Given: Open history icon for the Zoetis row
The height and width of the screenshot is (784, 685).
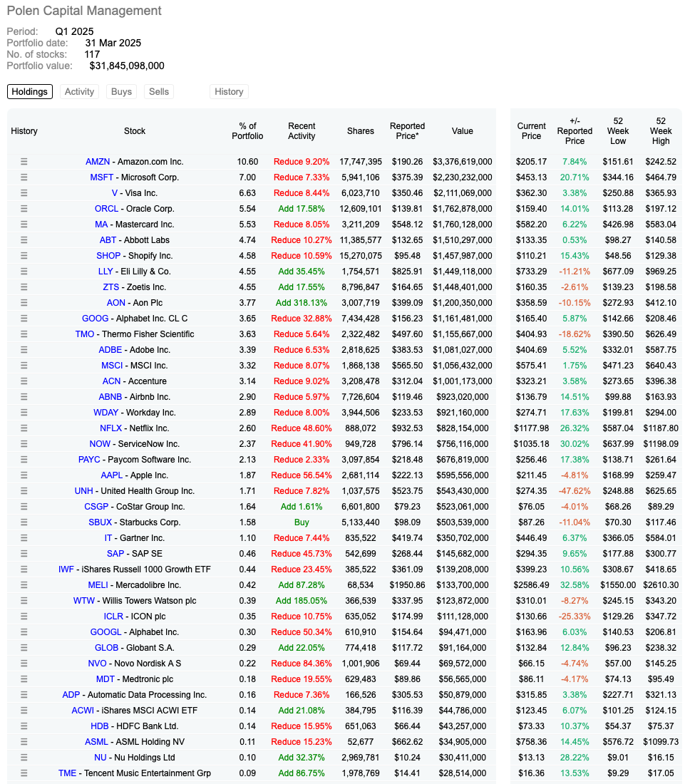Looking at the screenshot, I should (24, 287).
